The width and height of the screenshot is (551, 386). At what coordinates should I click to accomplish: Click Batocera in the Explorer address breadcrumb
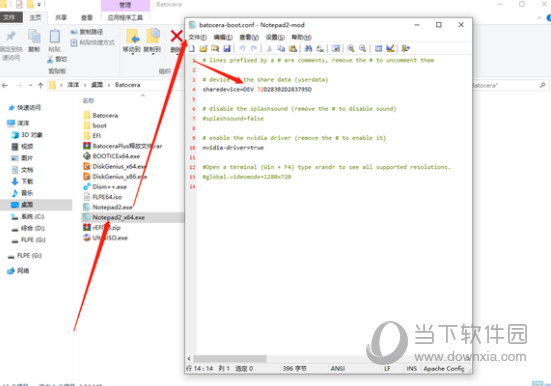128,85
